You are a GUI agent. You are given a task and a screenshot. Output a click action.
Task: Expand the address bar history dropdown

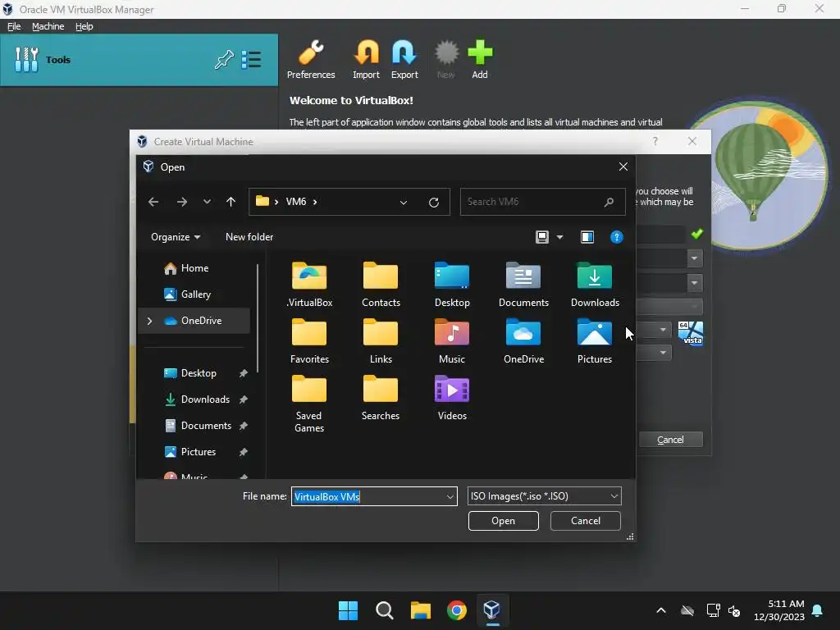[x=404, y=202]
